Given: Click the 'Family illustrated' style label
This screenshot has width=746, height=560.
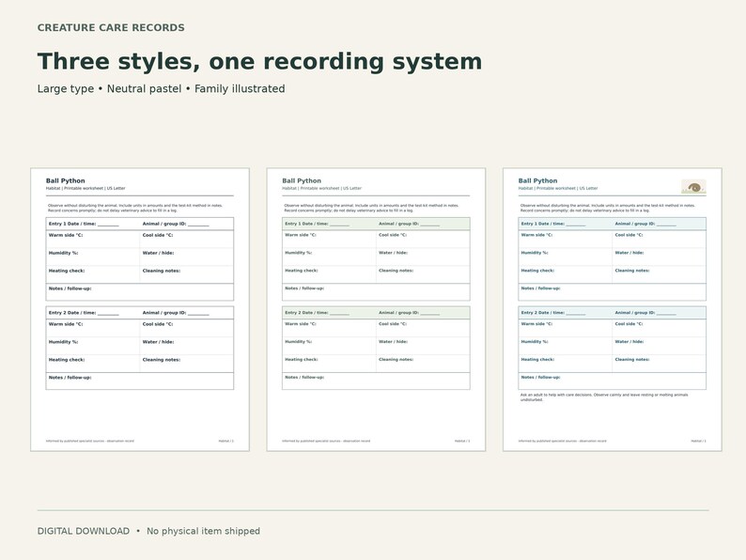Looking at the screenshot, I should 240,89.
